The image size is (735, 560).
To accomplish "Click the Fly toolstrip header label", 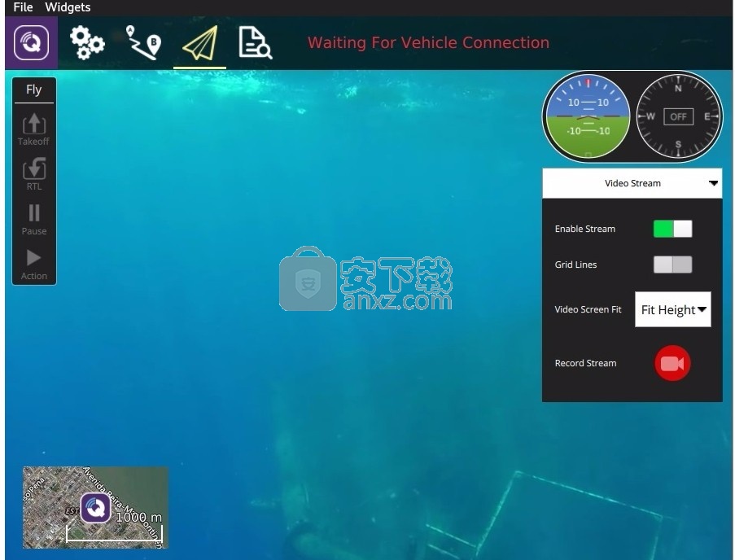I will pos(33,90).
